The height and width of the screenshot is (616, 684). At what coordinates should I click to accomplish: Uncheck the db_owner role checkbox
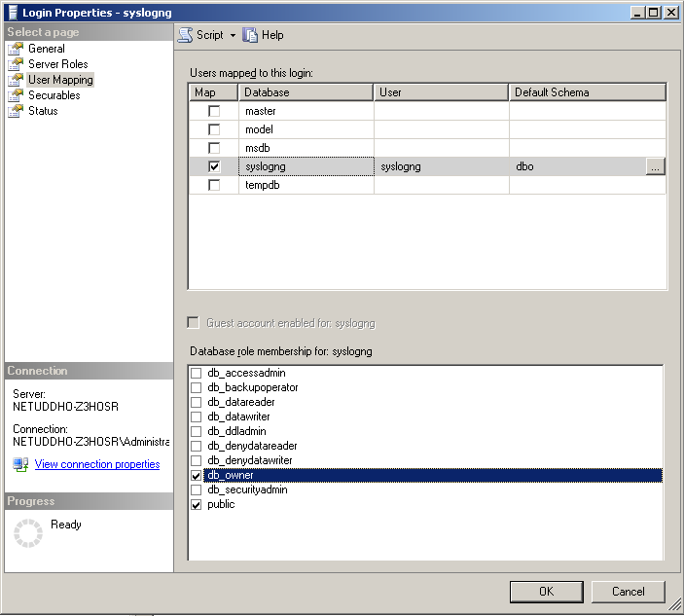(x=197, y=476)
